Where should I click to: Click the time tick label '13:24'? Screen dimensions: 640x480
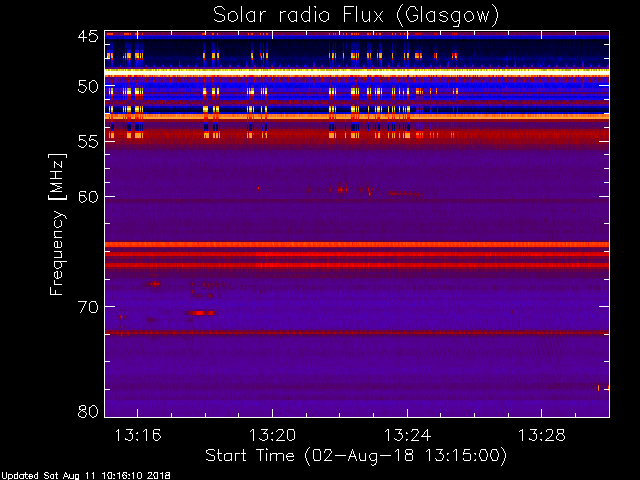point(407,435)
